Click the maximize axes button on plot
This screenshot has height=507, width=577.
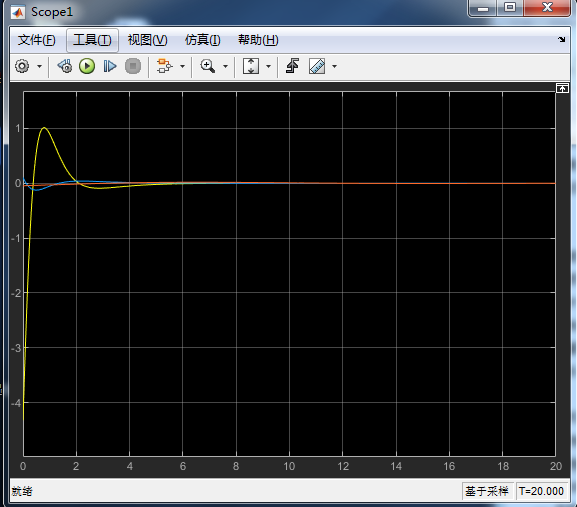coord(562,88)
